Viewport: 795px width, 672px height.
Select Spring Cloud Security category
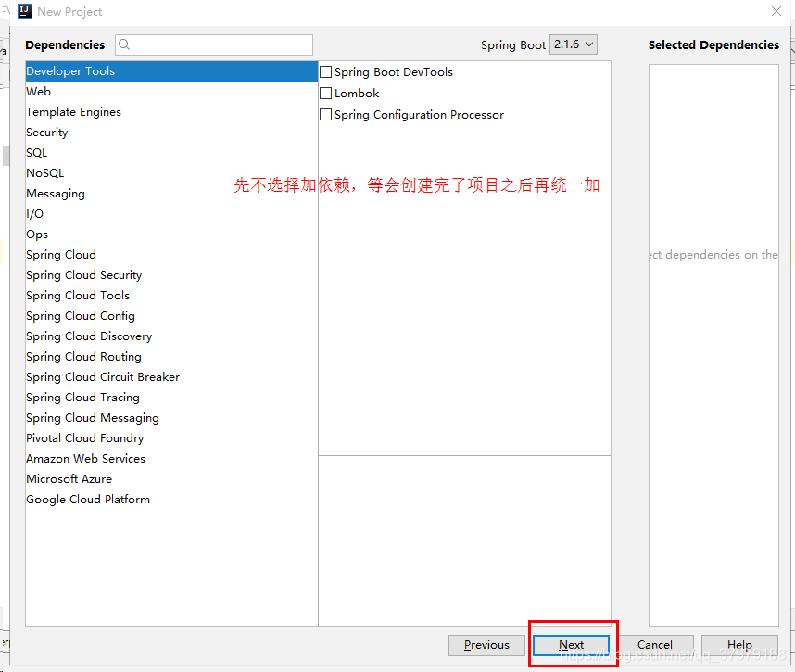coord(171,275)
